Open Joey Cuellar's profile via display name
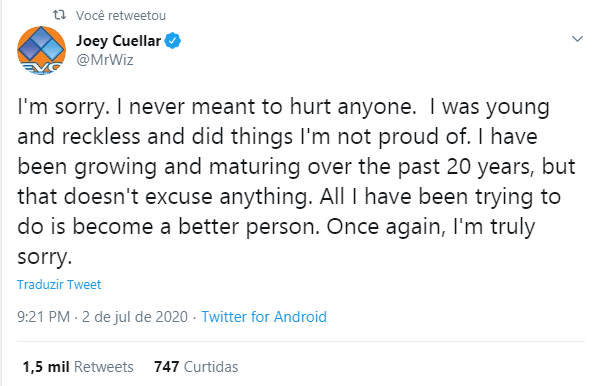The image size is (597, 386). click(x=118, y=41)
